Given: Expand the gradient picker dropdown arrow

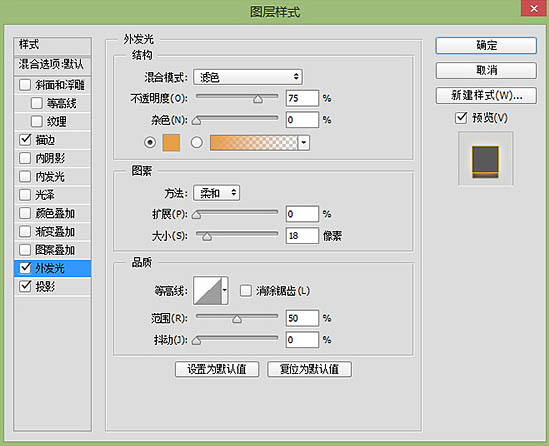Looking at the screenshot, I should pyautogui.click(x=304, y=143).
